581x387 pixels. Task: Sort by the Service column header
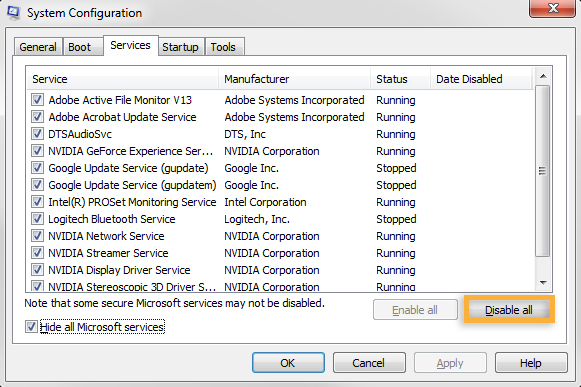tap(123, 79)
